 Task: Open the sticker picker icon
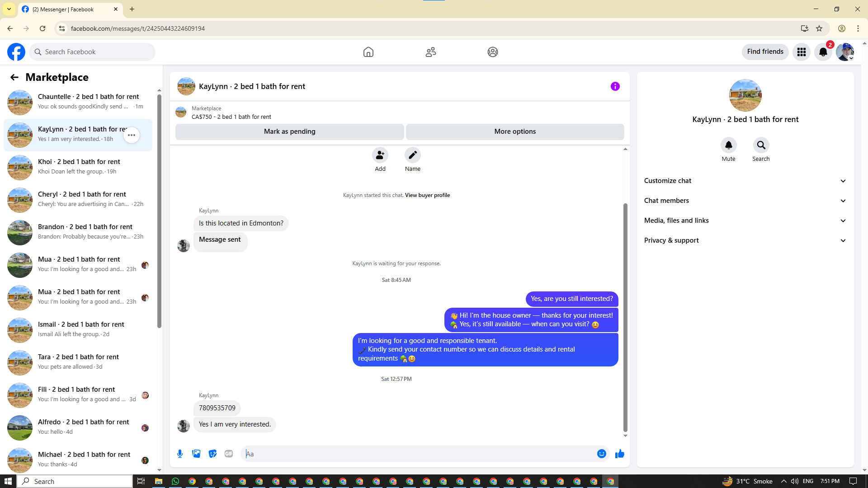pyautogui.click(x=212, y=454)
